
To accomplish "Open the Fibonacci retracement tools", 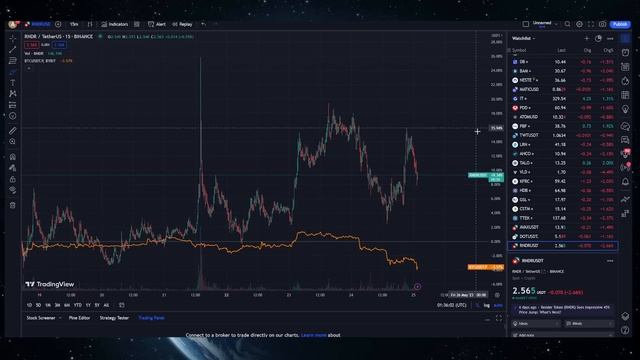I will click(x=13, y=61).
